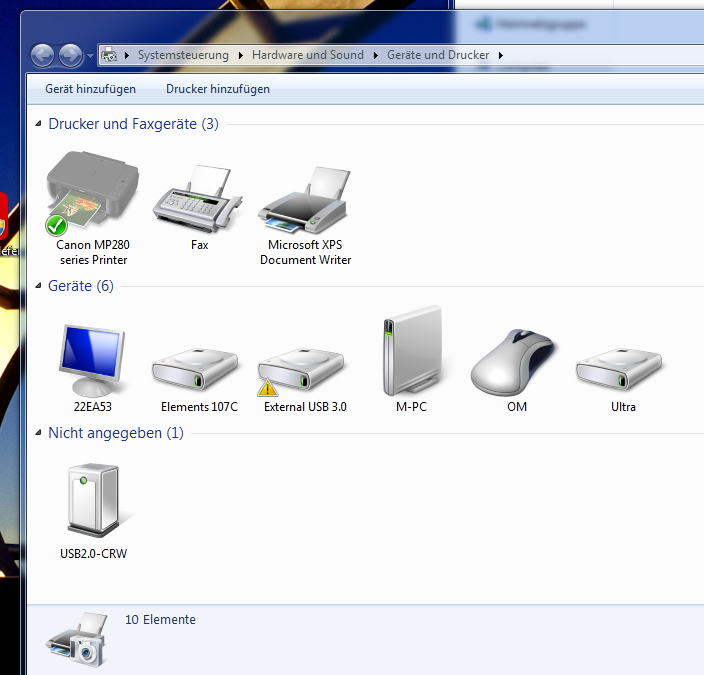
Task: Click the 'Elements 107C' label text
Action: point(199,407)
